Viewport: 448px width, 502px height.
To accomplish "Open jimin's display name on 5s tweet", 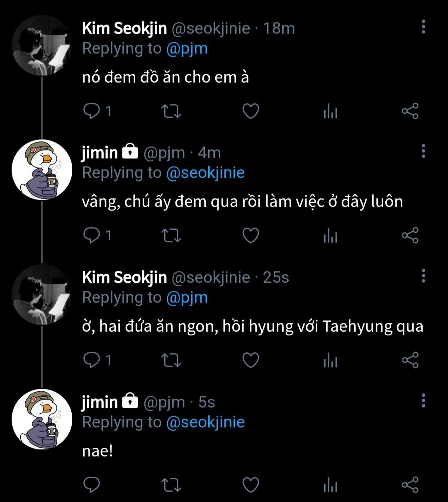I will tap(100, 402).
